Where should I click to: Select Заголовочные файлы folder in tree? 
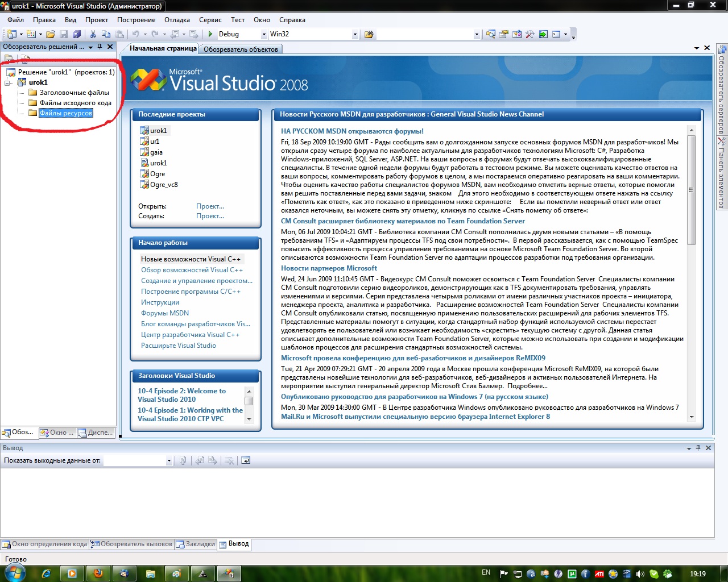click(74, 93)
